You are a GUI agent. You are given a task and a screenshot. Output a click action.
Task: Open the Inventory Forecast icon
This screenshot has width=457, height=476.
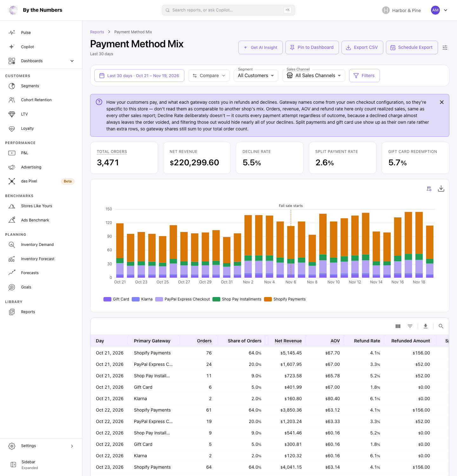click(12, 259)
